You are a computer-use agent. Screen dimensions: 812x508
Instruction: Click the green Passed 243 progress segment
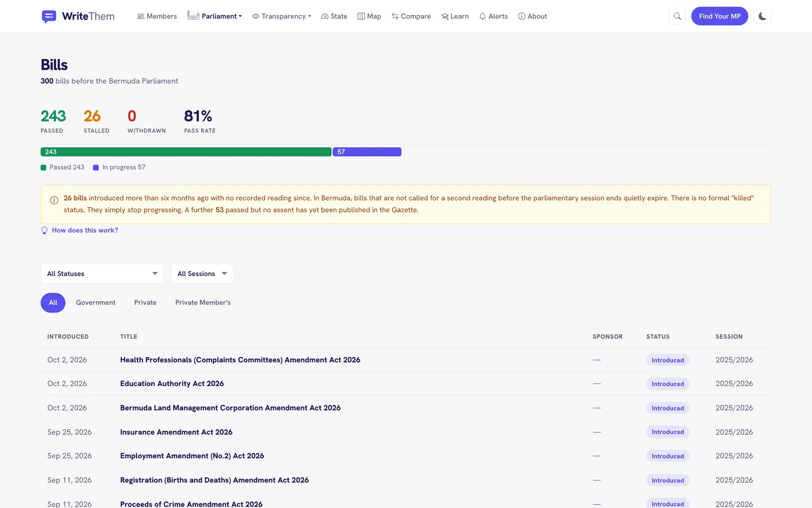pos(186,152)
